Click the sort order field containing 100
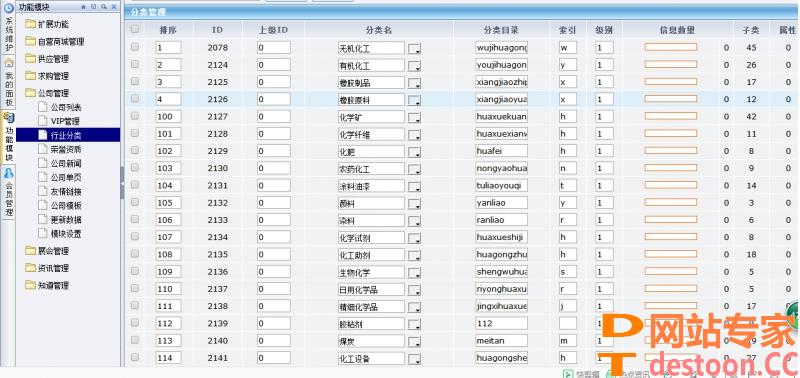Viewport: 800px width, 378px height. [168, 116]
